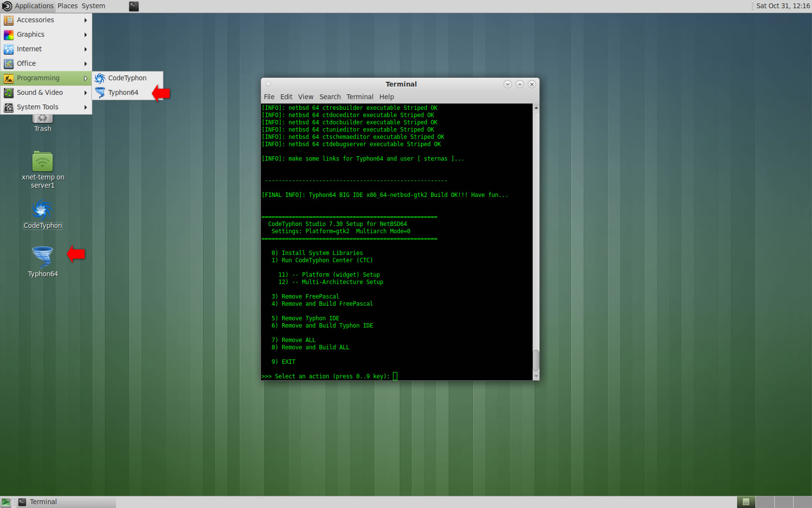
Task: Click the Accessories category icon
Action: (9, 20)
